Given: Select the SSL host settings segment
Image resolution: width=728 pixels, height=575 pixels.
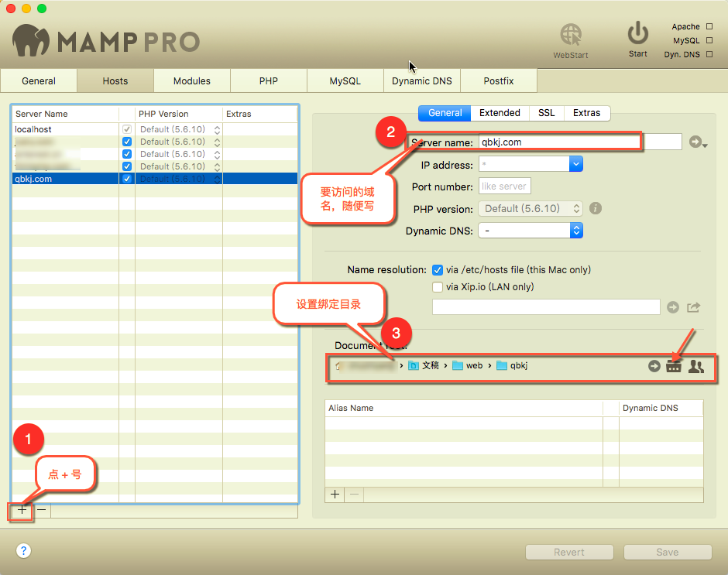Looking at the screenshot, I should pos(547,113).
